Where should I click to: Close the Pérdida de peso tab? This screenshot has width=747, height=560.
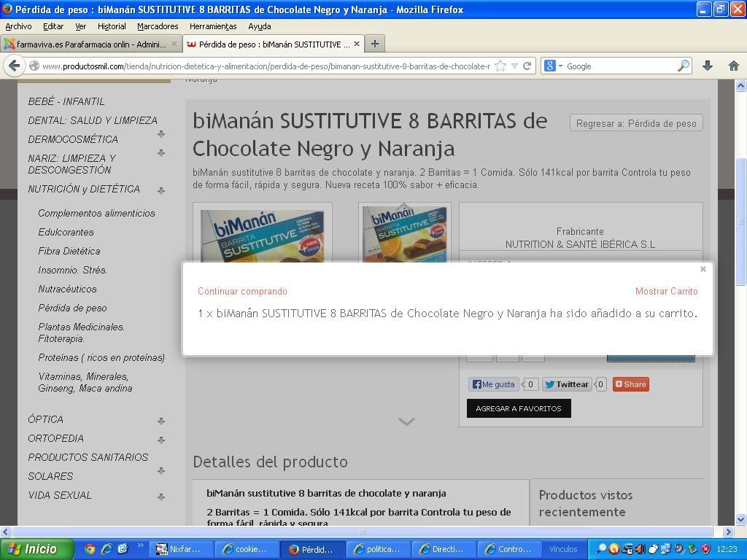click(x=356, y=44)
